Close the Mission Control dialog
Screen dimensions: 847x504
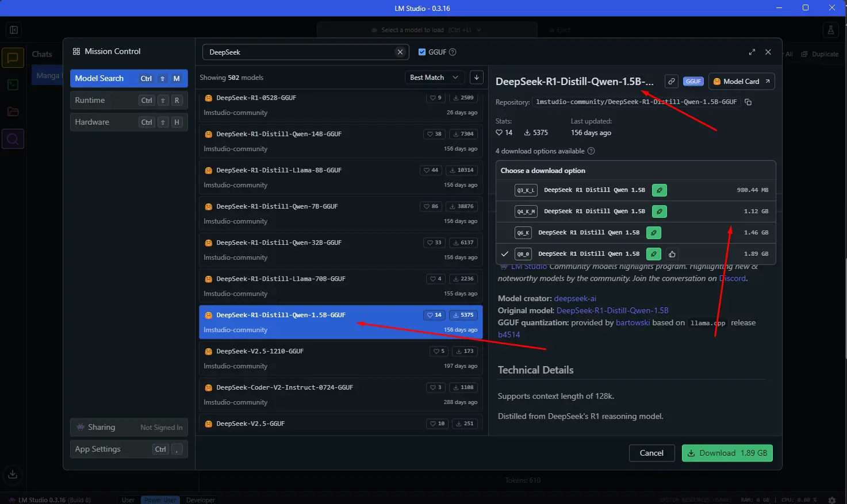768,52
